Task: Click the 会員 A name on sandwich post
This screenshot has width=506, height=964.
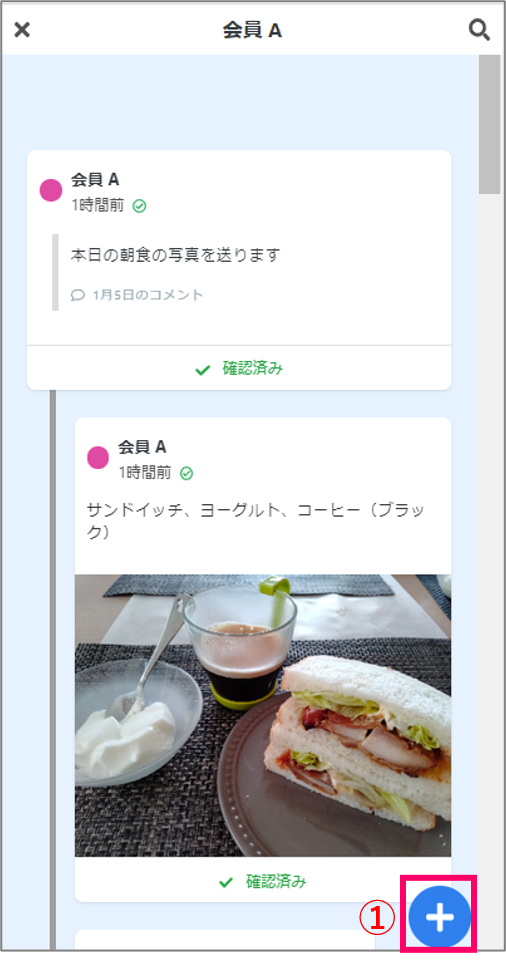Action: [x=142, y=447]
